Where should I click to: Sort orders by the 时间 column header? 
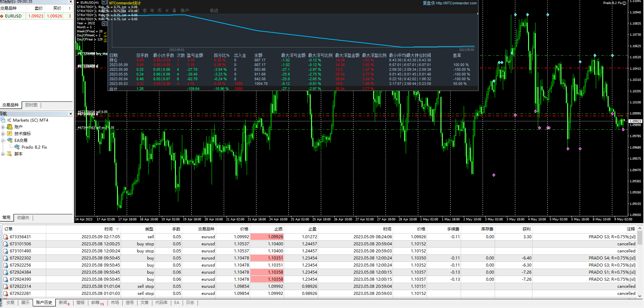click(108, 229)
